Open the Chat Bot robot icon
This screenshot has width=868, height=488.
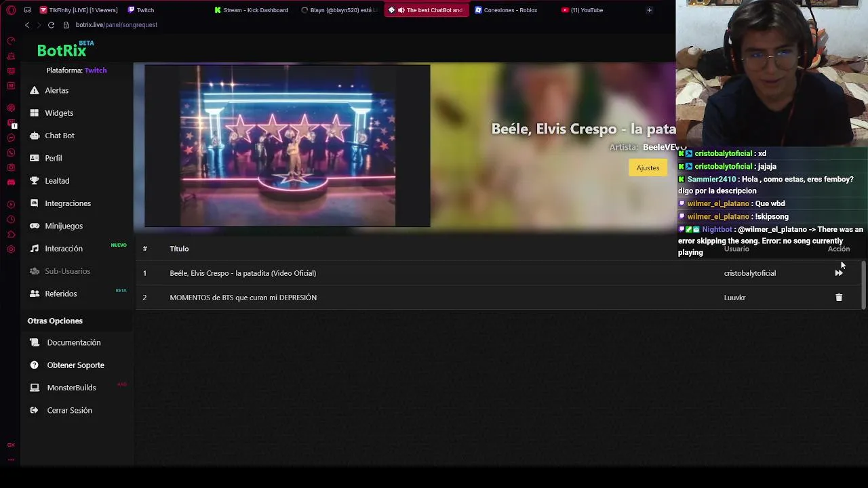(34, 136)
